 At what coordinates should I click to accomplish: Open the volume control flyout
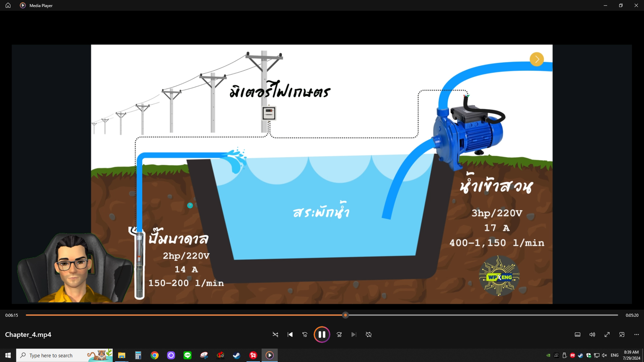pos(592,334)
